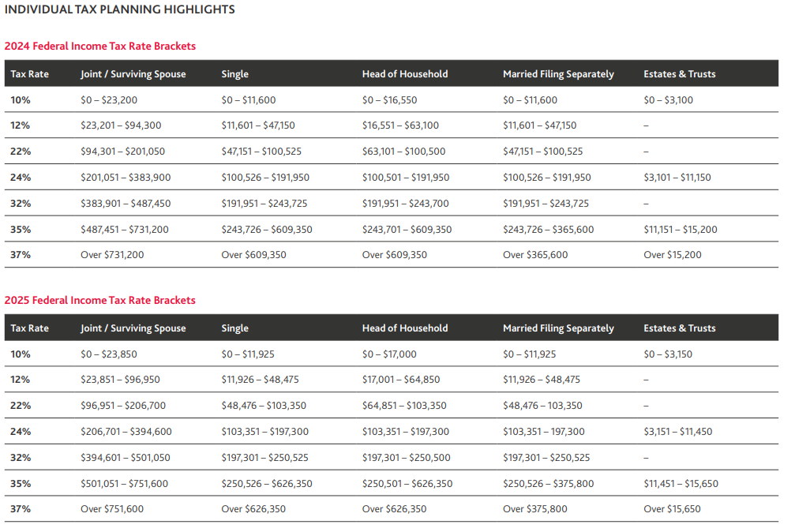The height and width of the screenshot is (532, 795).
Task: Select the $3,101 – $11,150 estates cell
Action: point(677,178)
